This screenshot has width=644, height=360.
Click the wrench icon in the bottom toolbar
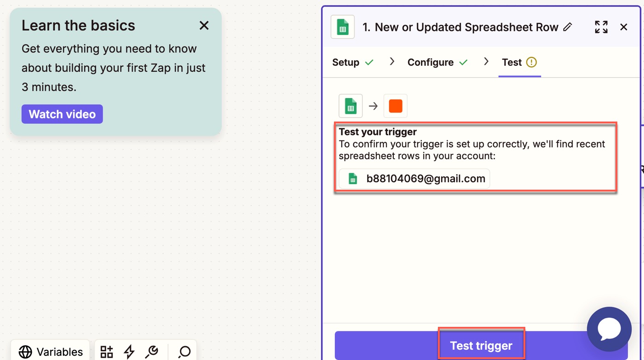tap(151, 352)
